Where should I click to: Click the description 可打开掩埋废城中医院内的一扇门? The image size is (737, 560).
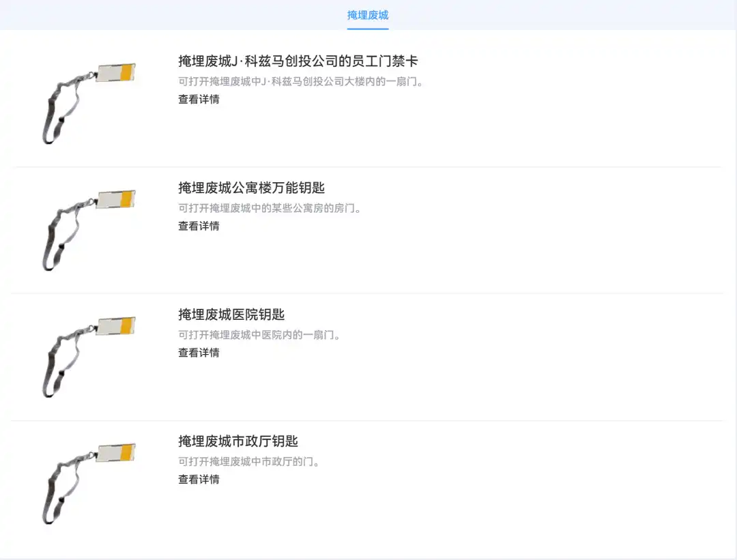tap(259, 336)
